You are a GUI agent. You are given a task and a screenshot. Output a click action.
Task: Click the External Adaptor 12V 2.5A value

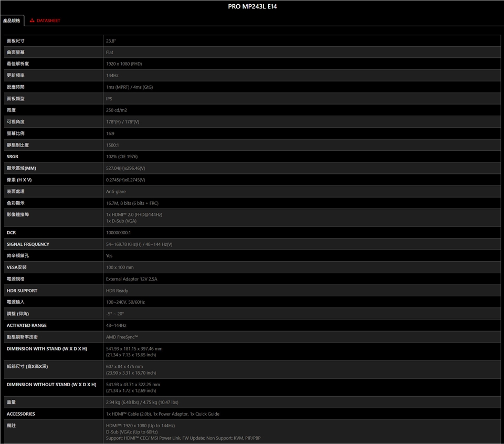tap(131, 279)
